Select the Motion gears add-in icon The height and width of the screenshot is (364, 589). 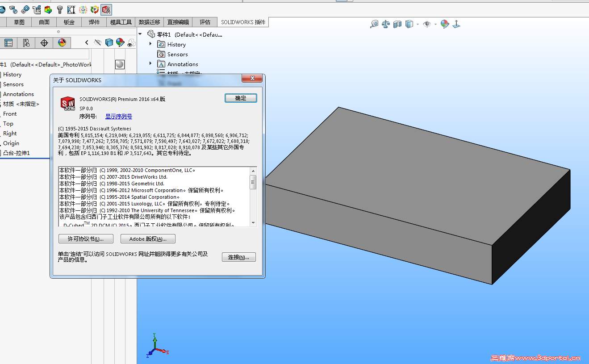click(25, 10)
